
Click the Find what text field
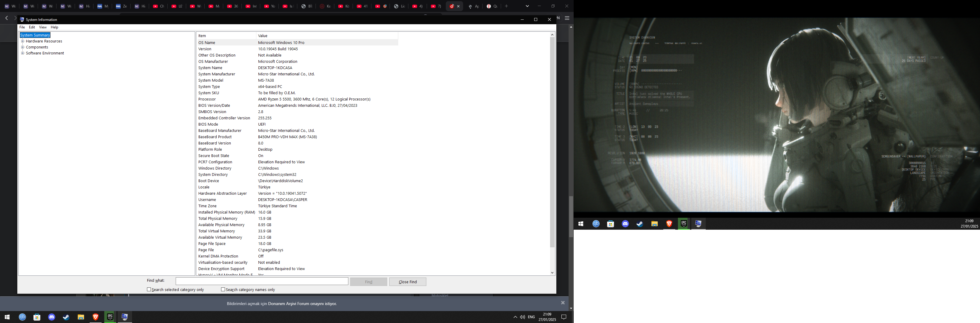pos(262,281)
